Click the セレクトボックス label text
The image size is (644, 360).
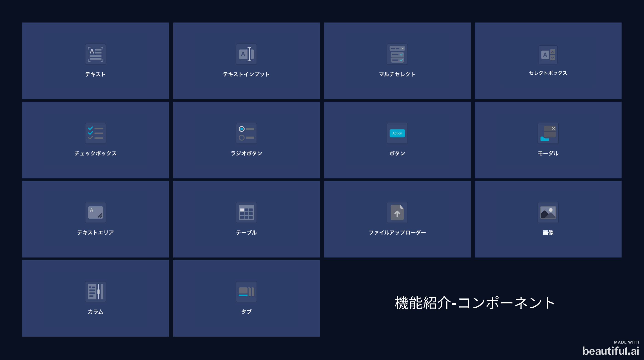point(548,73)
